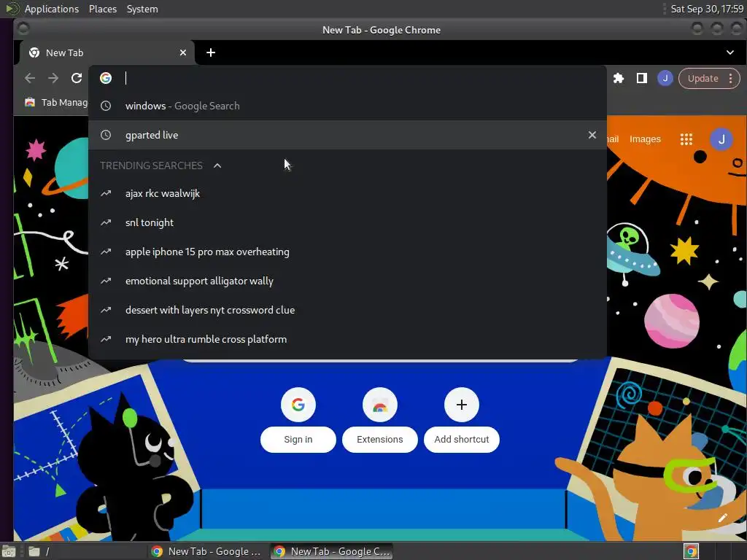Click the customize Chrome pencil icon
Viewport: 747px width, 560px height.
[723, 518]
